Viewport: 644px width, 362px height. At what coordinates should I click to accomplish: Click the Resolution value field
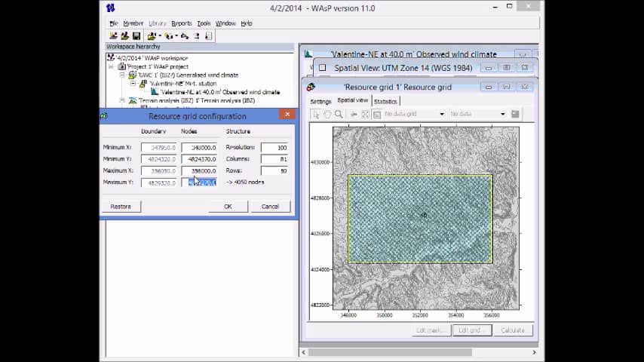[x=274, y=148]
